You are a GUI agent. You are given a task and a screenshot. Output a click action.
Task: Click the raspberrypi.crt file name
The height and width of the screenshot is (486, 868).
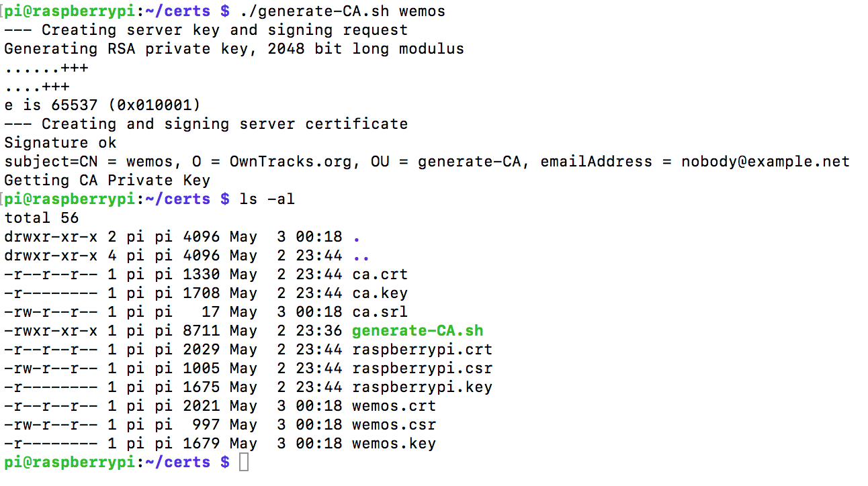422,350
